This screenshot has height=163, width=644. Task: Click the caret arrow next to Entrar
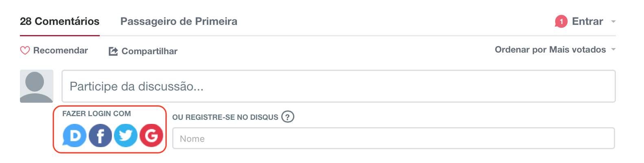point(613,22)
